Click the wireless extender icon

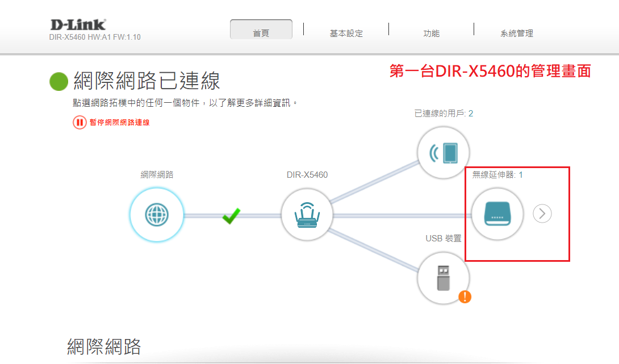click(497, 214)
